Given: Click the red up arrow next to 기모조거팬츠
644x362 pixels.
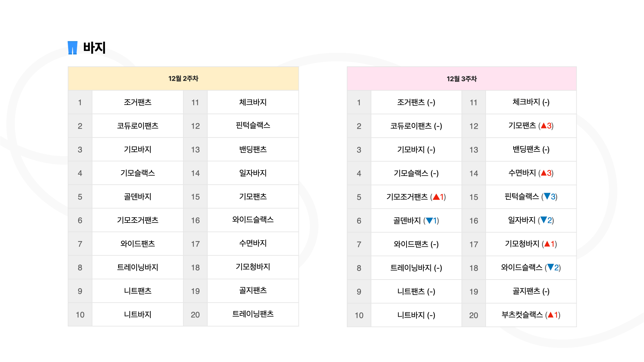Looking at the screenshot, I should tap(436, 197).
